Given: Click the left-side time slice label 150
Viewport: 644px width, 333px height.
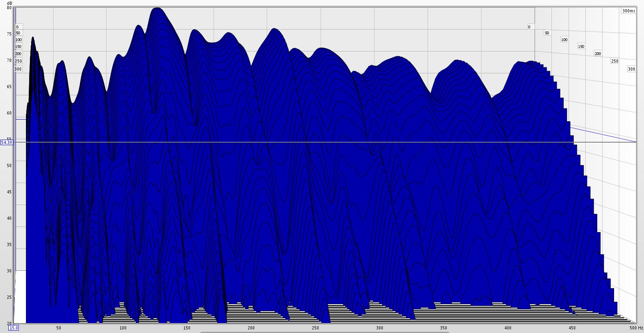Looking at the screenshot, I should 18,47.
